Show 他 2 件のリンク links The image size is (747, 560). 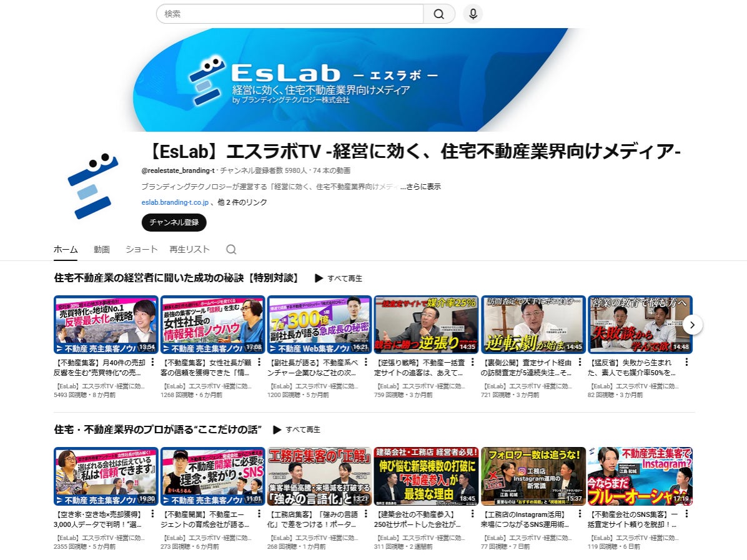(242, 202)
